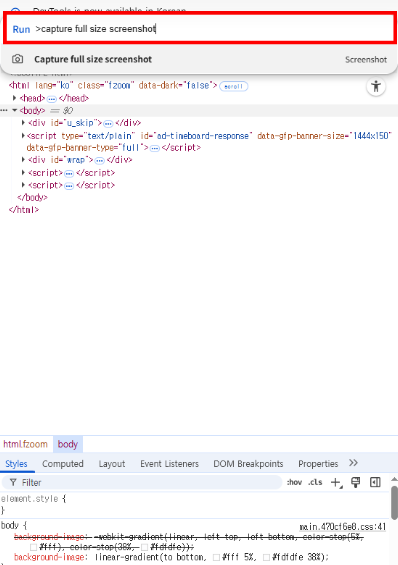Toggle .cls element classes panel
The width and height of the screenshot is (398, 565).
pos(315,482)
